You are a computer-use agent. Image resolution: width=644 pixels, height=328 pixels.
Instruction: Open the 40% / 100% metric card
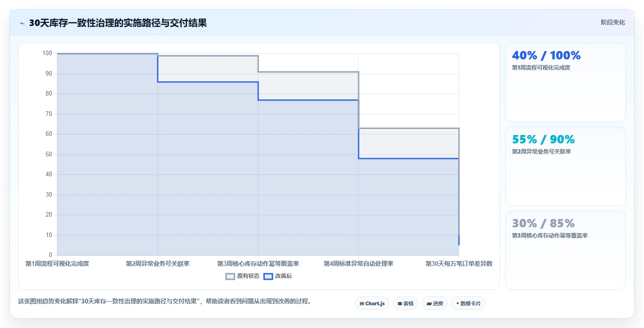coord(566,83)
